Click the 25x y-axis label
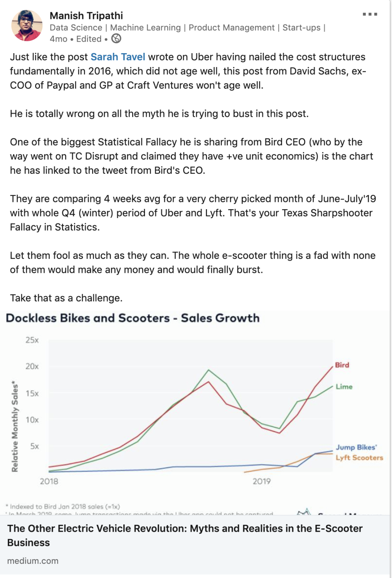 (32, 340)
